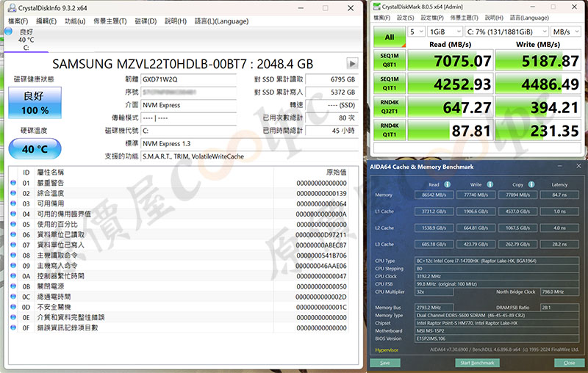
Task: Click the info icon next to Read in AIDA64
Action: coord(448,184)
